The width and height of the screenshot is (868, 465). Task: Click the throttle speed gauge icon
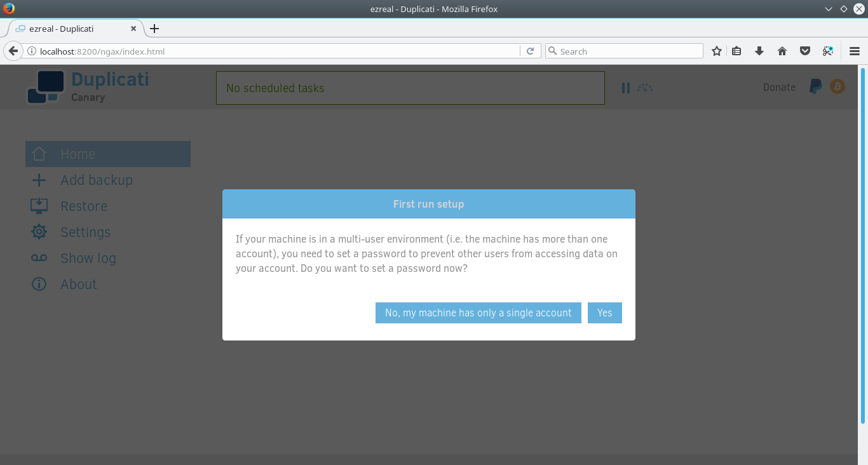point(645,88)
